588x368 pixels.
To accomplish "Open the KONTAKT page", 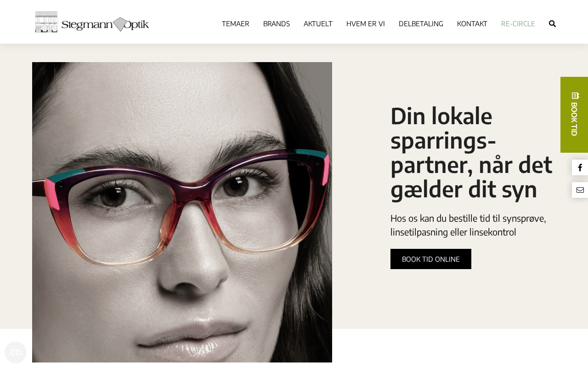I will point(472,23).
